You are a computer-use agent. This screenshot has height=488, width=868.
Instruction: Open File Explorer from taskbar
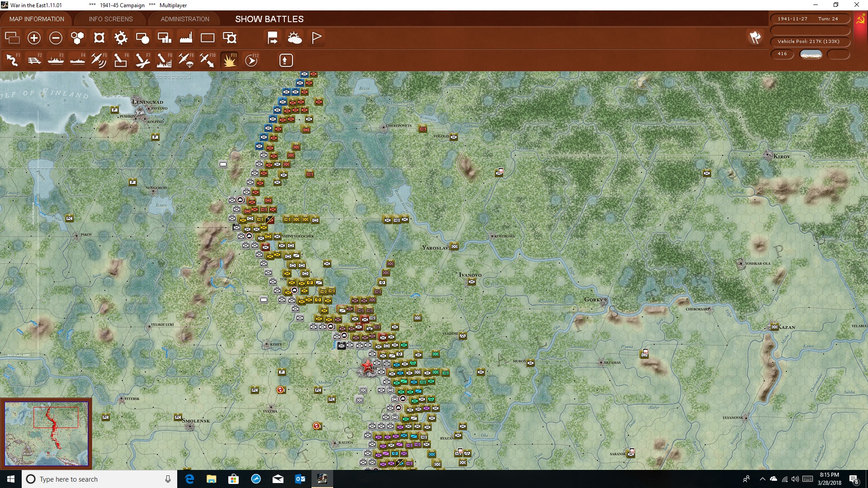(212, 479)
